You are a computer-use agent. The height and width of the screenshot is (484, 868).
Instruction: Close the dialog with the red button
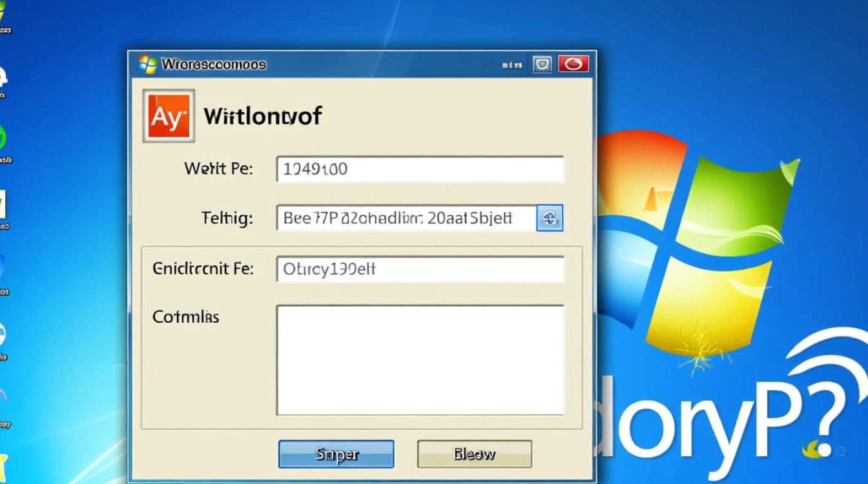click(x=573, y=64)
